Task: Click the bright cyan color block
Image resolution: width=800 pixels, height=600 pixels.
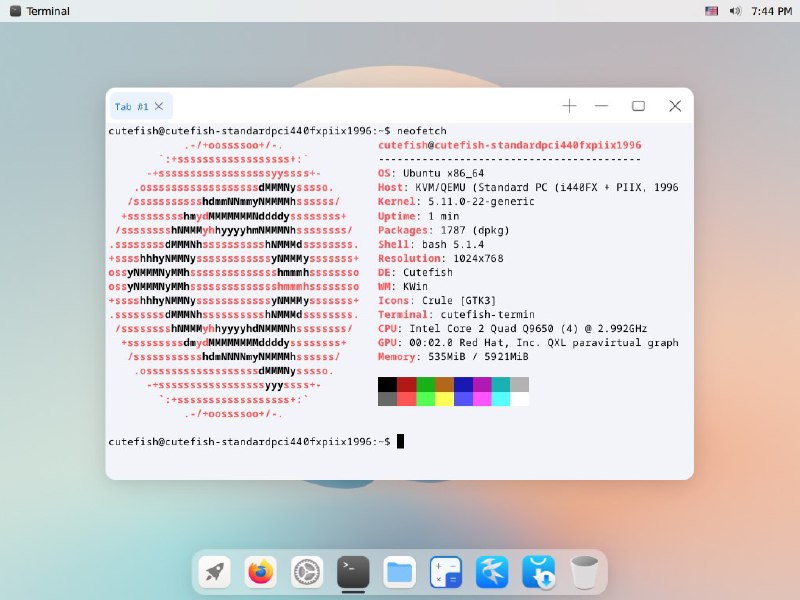Action: point(501,398)
